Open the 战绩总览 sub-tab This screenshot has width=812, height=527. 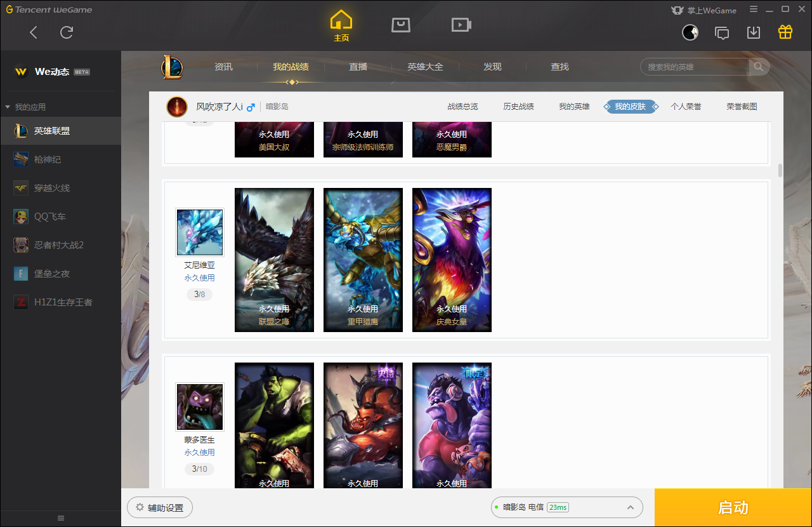click(x=462, y=107)
